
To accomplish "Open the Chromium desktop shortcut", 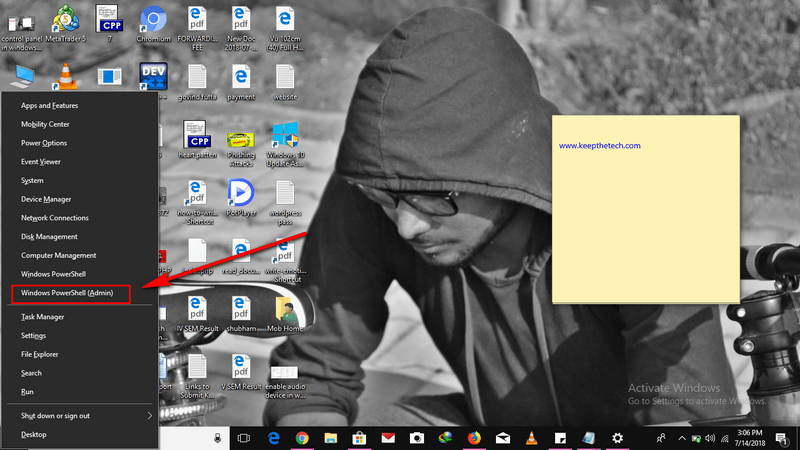I will click(x=153, y=24).
